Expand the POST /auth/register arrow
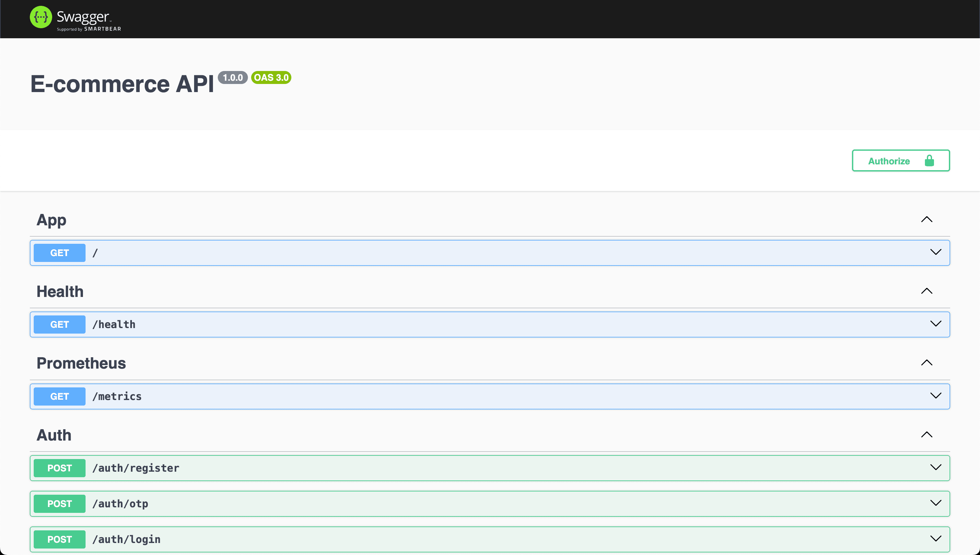Image resolution: width=980 pixels, height=555 pixels. pos(935,468)
